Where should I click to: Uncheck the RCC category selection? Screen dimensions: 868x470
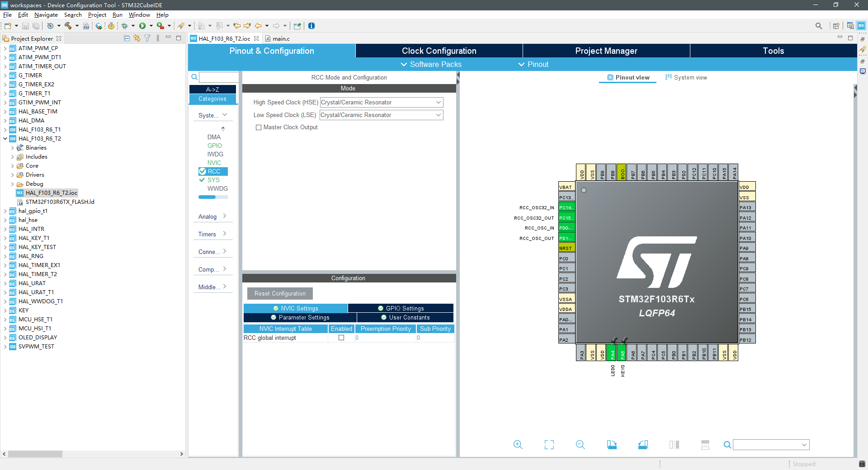pyautogui.click(x=203, y=171)
